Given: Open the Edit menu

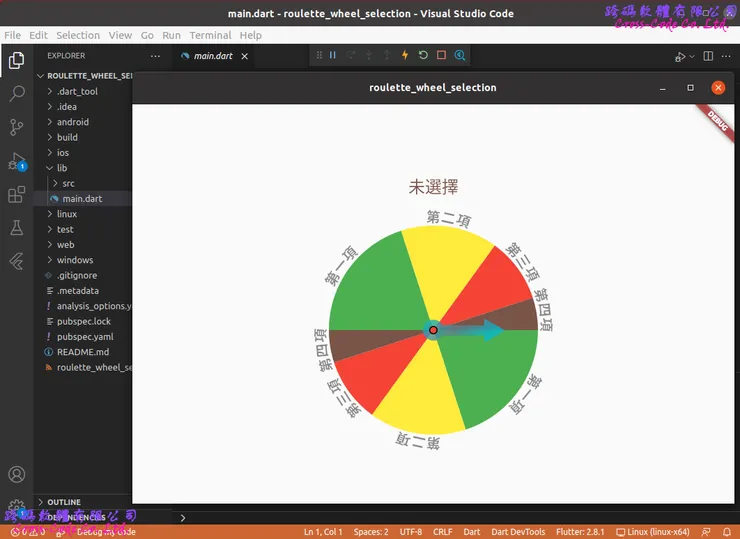Looking at the screenshot, I should pyautogui.click(x=38, y=35).
